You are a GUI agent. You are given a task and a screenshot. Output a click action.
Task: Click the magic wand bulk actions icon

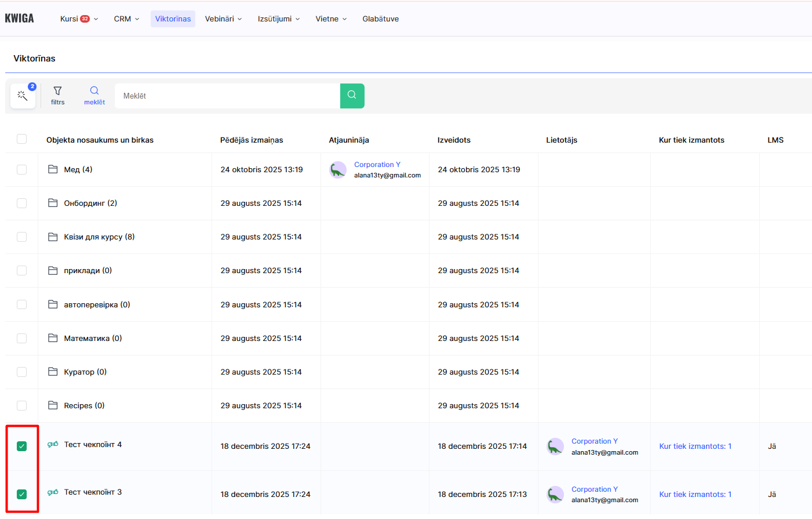(x=23, y=96)
